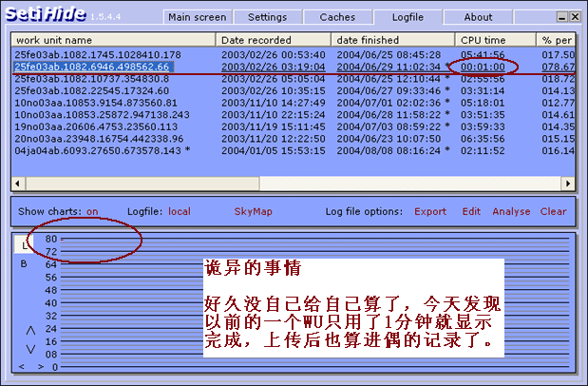Click date finished 2004/06/23 10:07:50
The width and height of the screenshot is (588, 386).
[x=389, y=139]
